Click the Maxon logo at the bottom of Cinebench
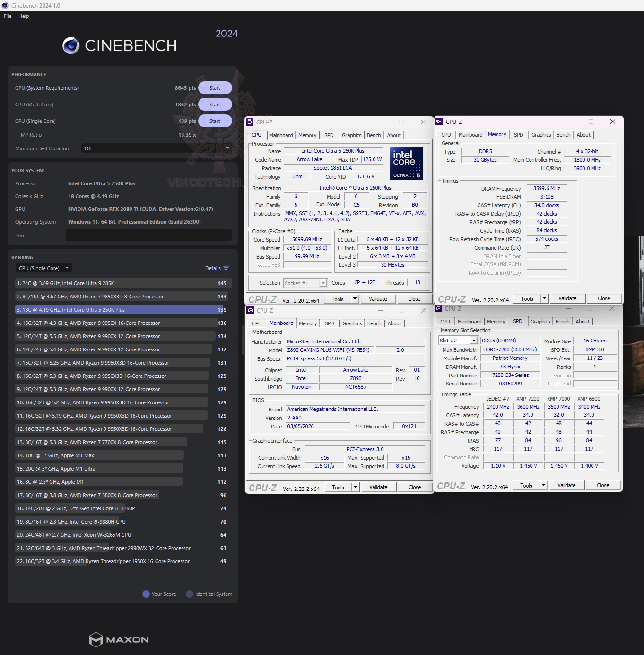This screenshot has height=655, width=644. [119, 639]
